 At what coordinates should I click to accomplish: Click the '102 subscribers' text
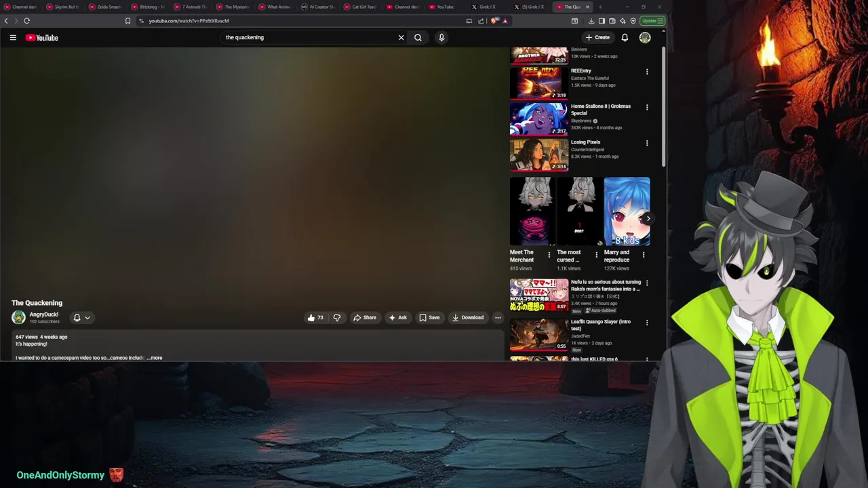point(44,322)
